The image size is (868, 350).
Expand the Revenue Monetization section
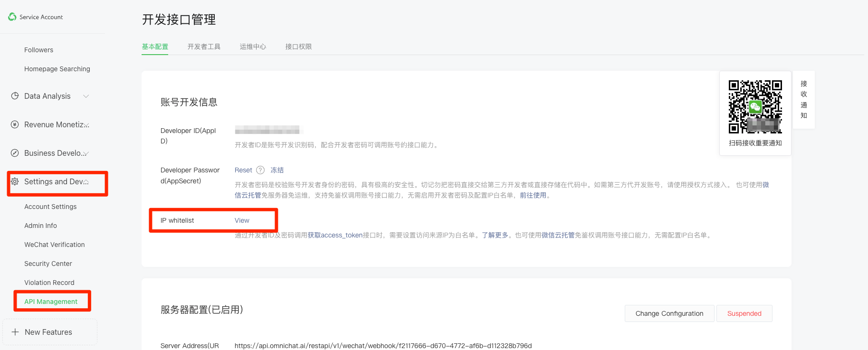[x=86, y=125]
